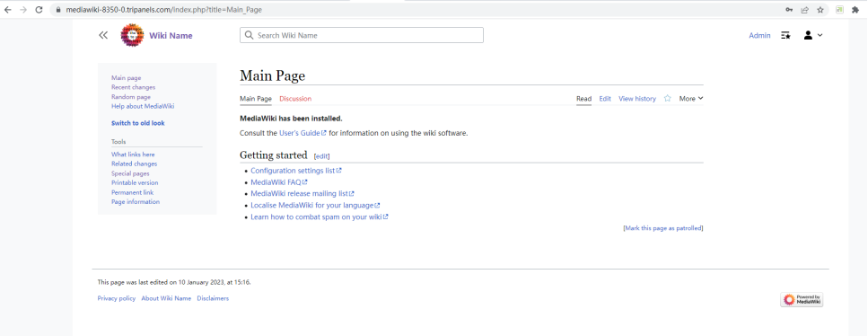Open Random page link
The width and height of the screenshot is (868, 336).
coord(131,97)
